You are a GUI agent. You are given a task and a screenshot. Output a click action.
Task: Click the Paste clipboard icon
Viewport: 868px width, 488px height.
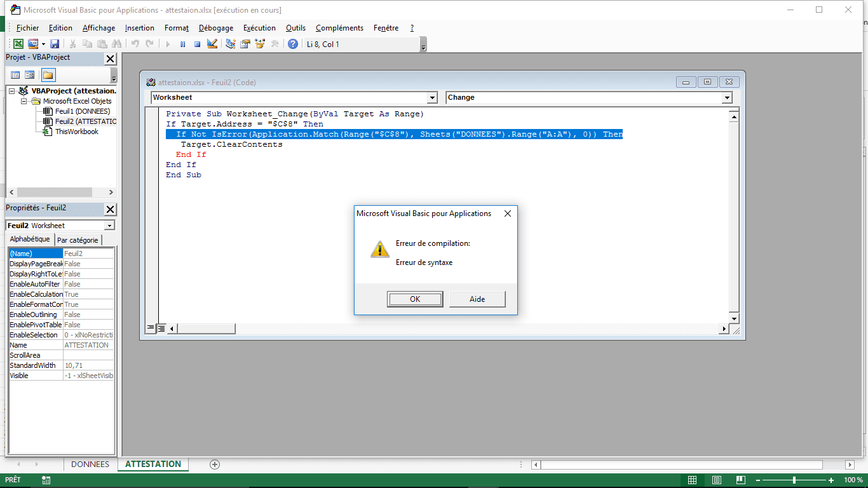click(102, 44)
